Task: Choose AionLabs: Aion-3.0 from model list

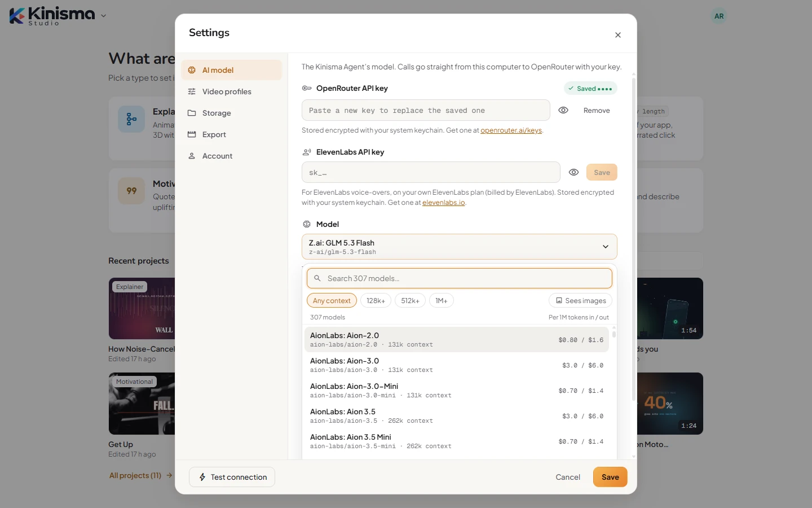Action: tap(457, 365)
